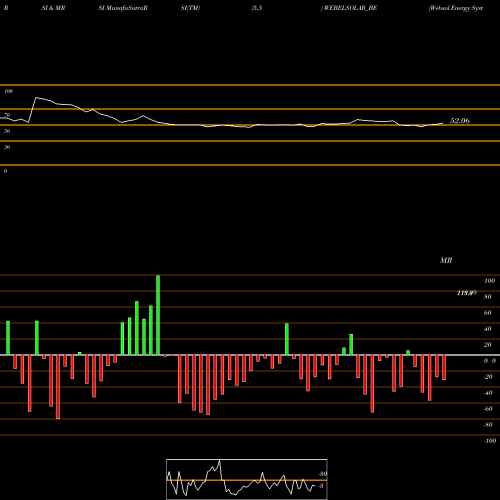Click the WEBELSOLAR_BE symbol title text
500x500 pixels.
click(x=350, y=8)
